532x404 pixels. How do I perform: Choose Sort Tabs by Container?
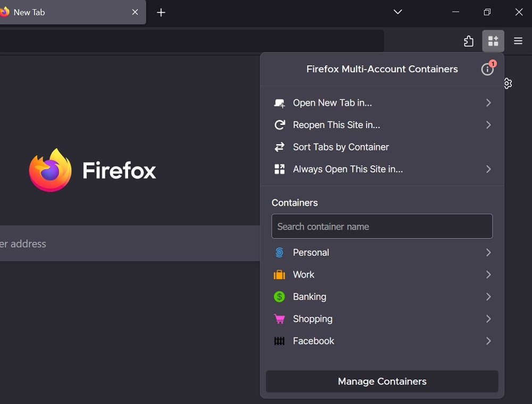382,147
